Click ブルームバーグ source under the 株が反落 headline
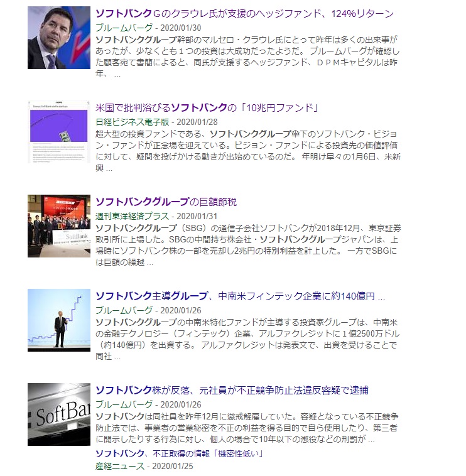Viewport: 466px width, 476px height. 124,404
